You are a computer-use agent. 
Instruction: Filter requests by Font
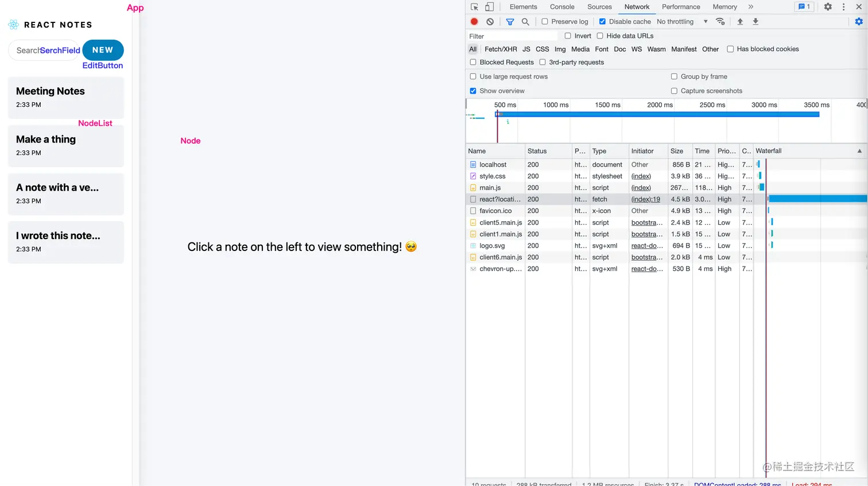[x=602, y=49]
